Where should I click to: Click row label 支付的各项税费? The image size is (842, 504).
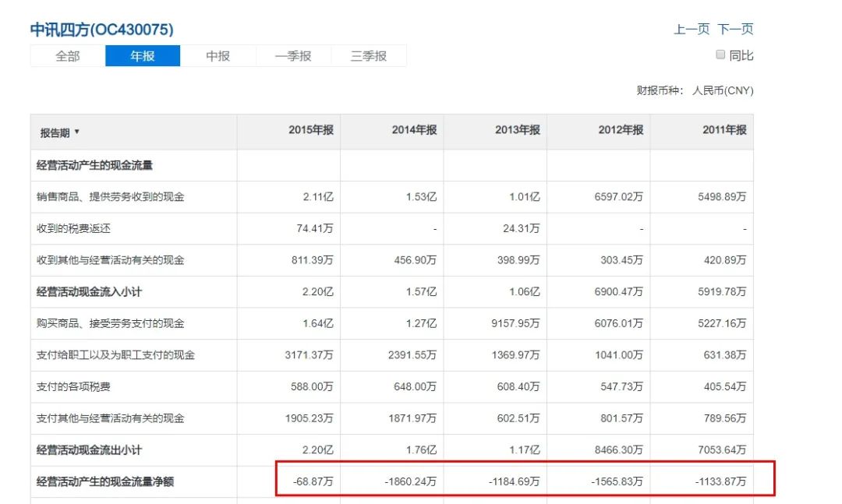pyautogui.click(x=73, y=387)
